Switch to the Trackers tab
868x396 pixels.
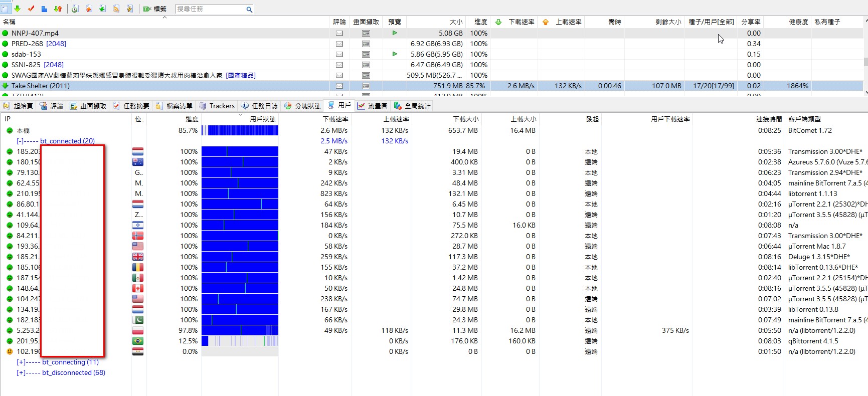[217, 106]
